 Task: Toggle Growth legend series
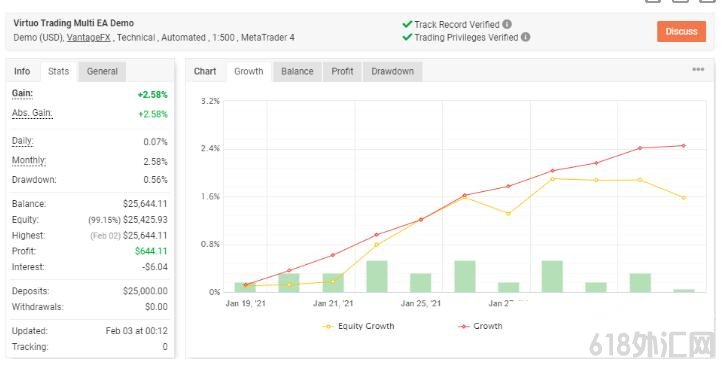(480, 326)
